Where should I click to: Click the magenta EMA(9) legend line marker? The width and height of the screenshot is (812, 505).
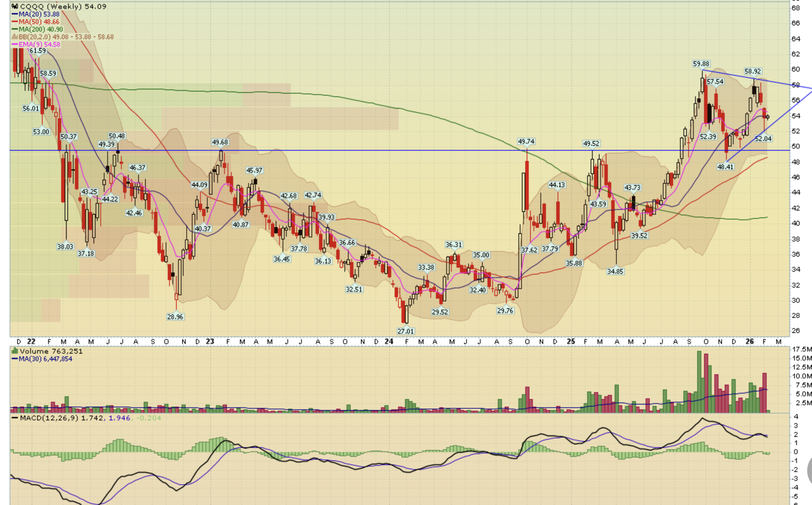(15, 45)
